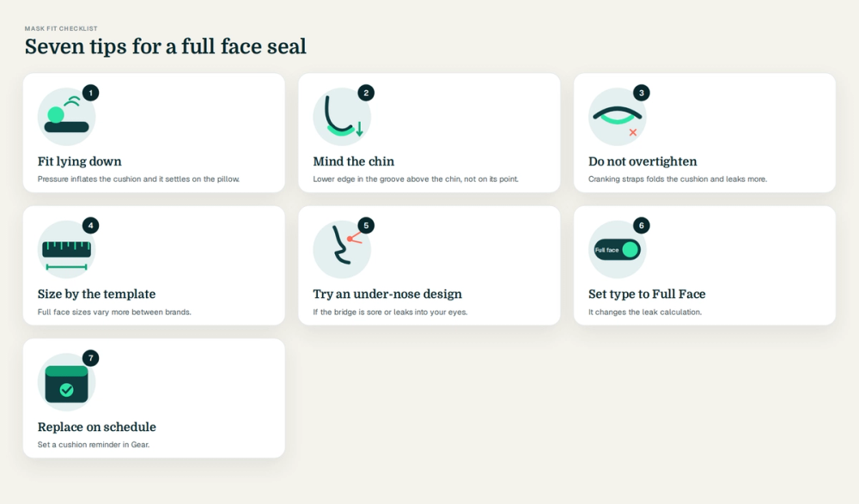This screenshot has height=504, width=859.
Task: Open the Fit lying down title
Action: [79, 161]
